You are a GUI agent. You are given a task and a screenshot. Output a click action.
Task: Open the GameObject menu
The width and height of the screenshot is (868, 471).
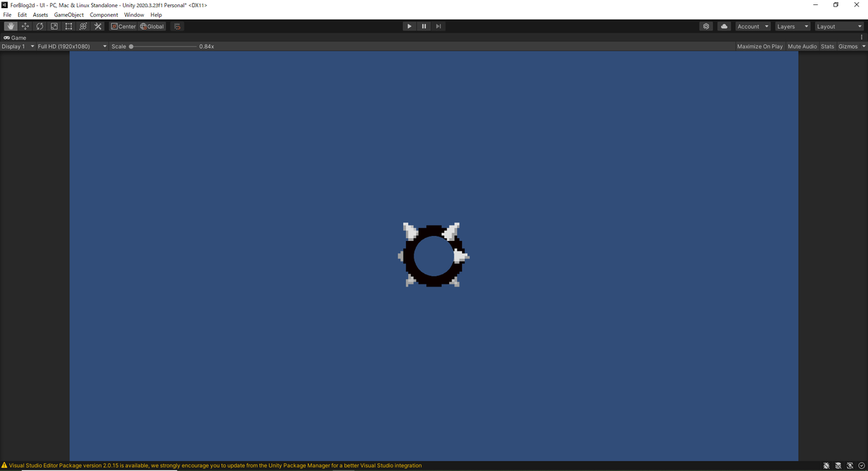[68, 14]
